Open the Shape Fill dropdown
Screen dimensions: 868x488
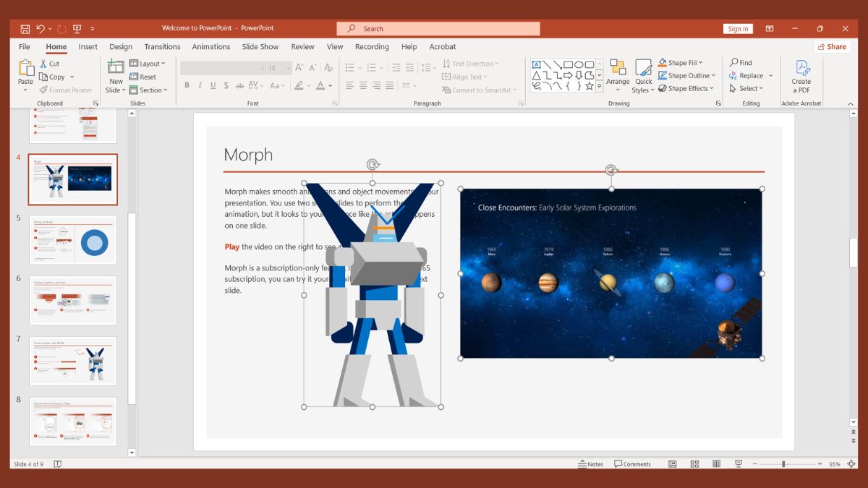[x=680, y=62]
